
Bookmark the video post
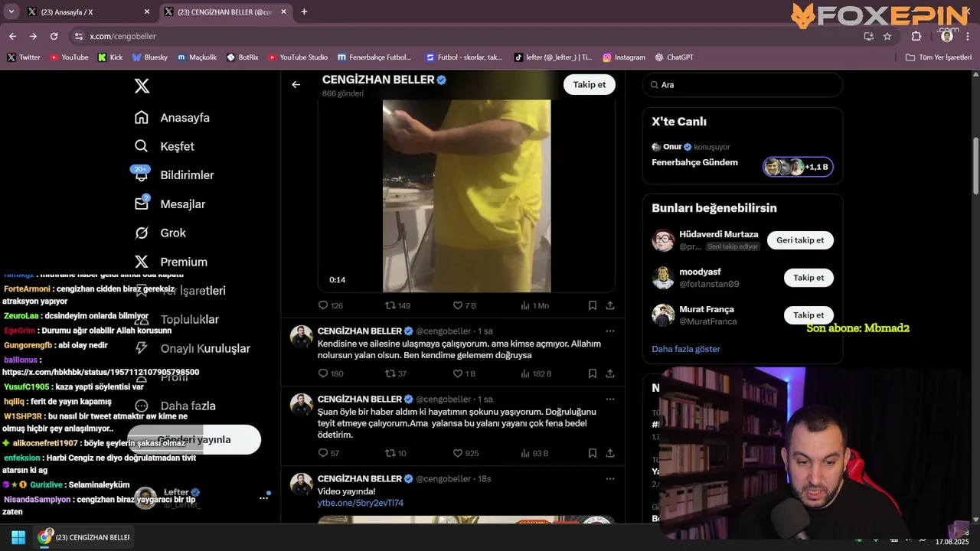[593, 305]
